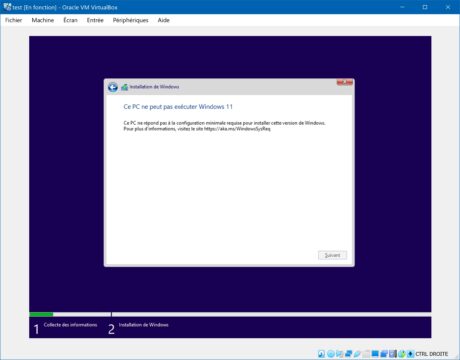
Task: Click the processor features status icon
Action: coord(393,354)
